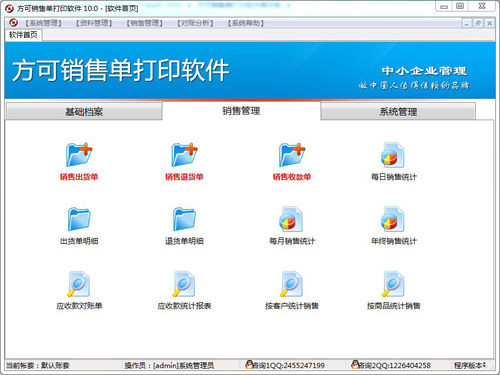Open the 资料管理 menu
Screen dimensions: 500x375
pos(94,23)
